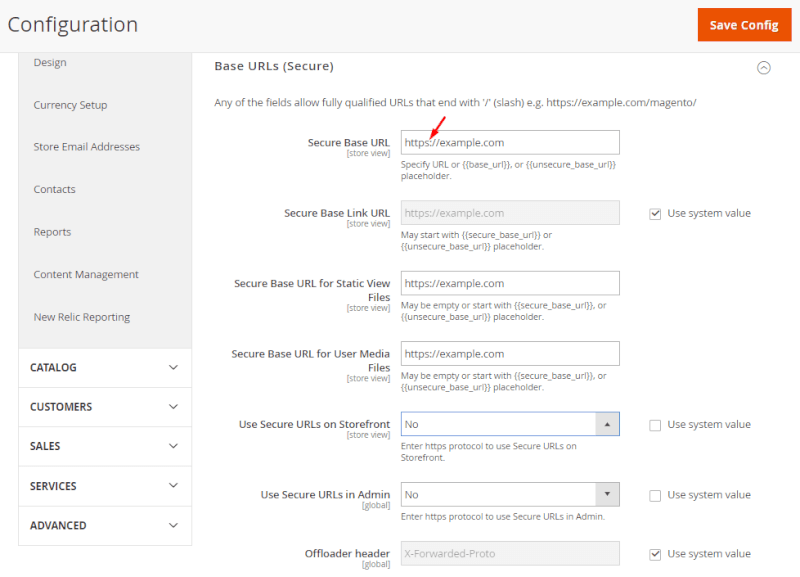
Task: Open the Currency Setup settings
Action: 69,104
